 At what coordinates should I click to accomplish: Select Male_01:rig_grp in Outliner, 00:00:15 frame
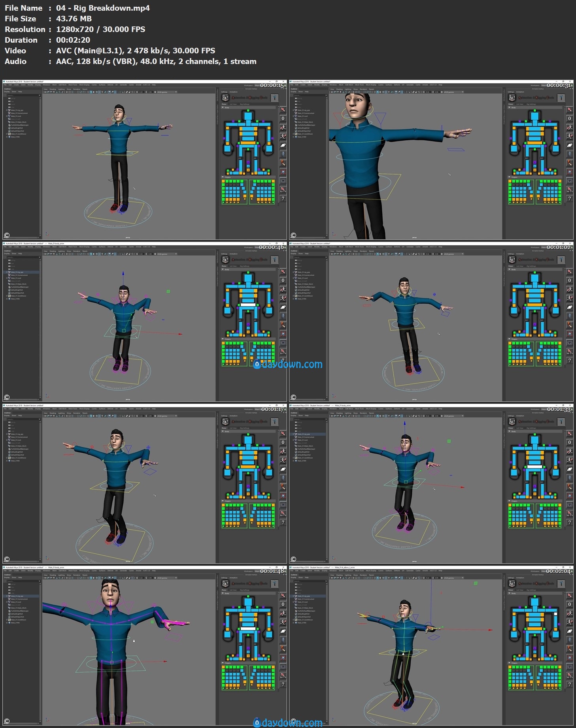pos(17,110)
